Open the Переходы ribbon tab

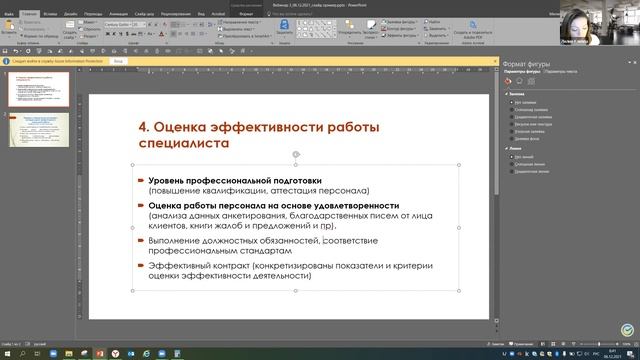(x=93, y=14)
